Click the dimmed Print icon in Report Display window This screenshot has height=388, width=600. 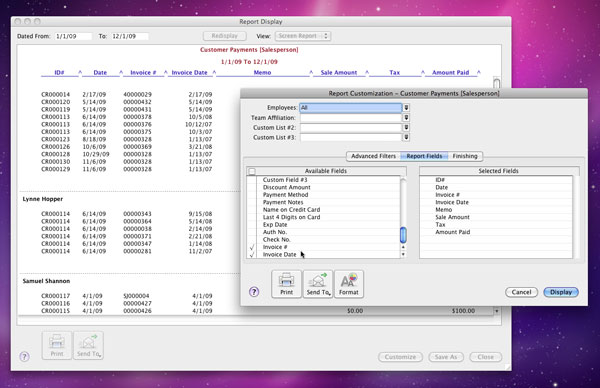point(57,346)
